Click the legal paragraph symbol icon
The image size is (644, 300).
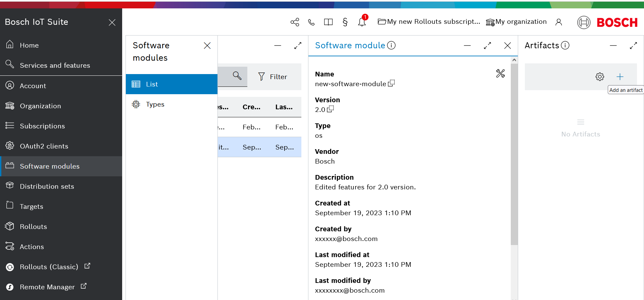345,22
